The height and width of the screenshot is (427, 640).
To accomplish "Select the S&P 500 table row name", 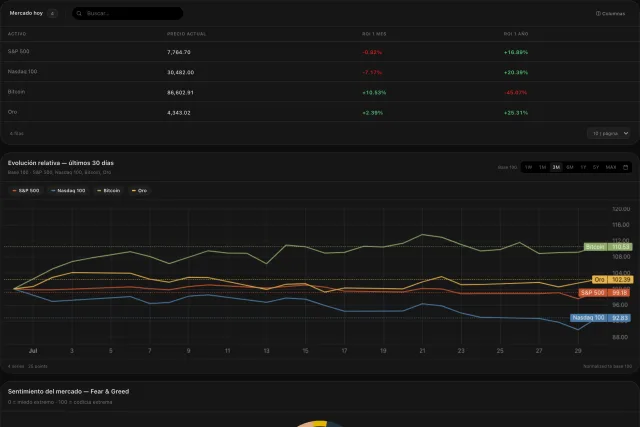I will tap(18, 51).
